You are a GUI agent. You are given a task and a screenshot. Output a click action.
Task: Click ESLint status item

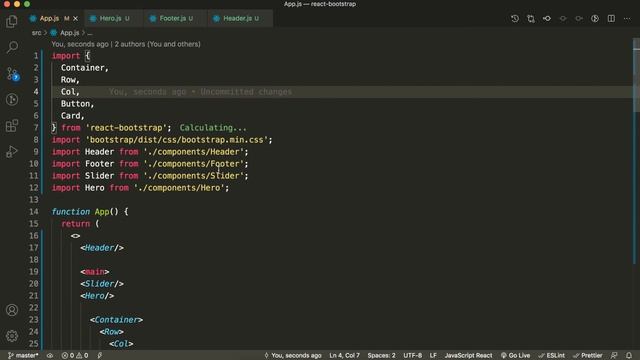coord(551,356)
